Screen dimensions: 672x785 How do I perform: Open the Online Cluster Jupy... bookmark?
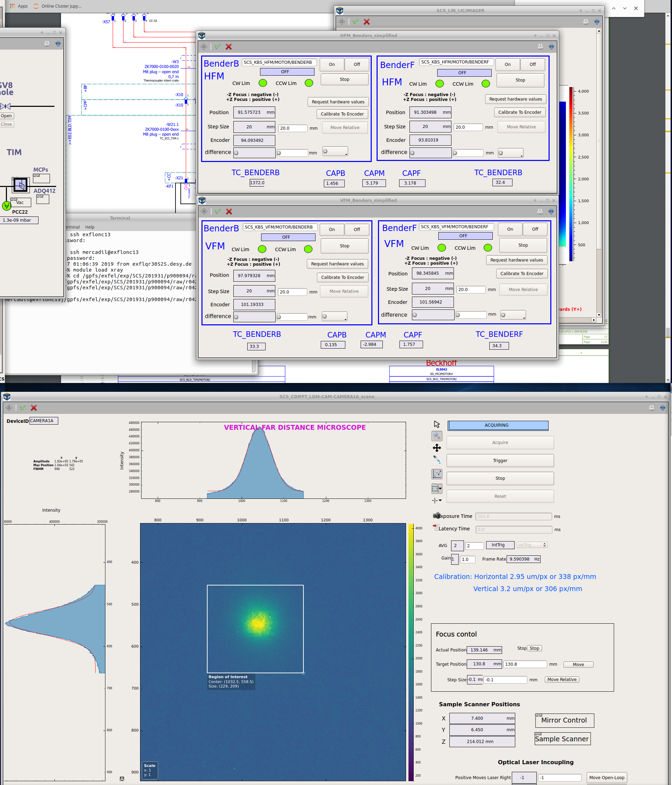point(58,6)
